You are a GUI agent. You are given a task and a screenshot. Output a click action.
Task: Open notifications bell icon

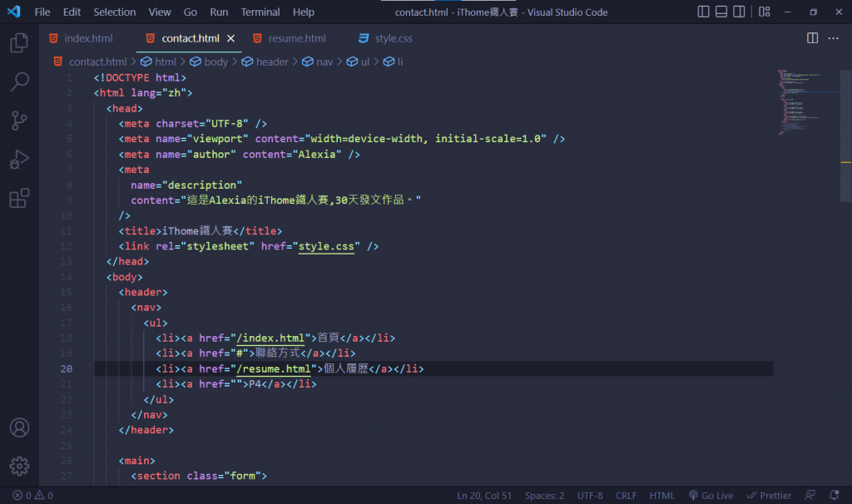(x=834, y=496)
